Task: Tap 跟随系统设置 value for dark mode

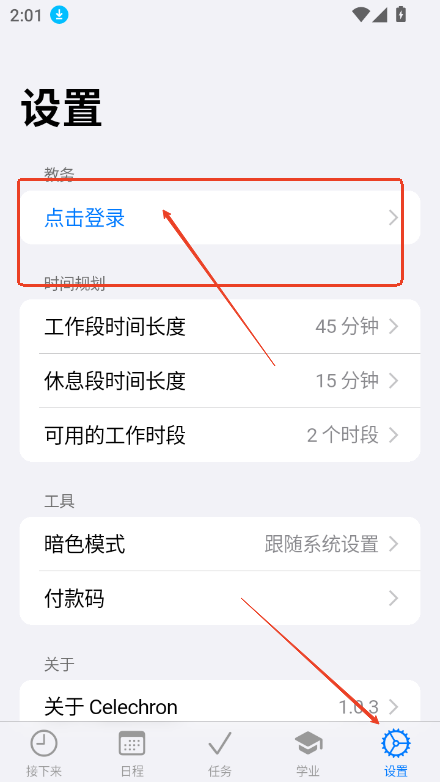Action: coord(321,544)
